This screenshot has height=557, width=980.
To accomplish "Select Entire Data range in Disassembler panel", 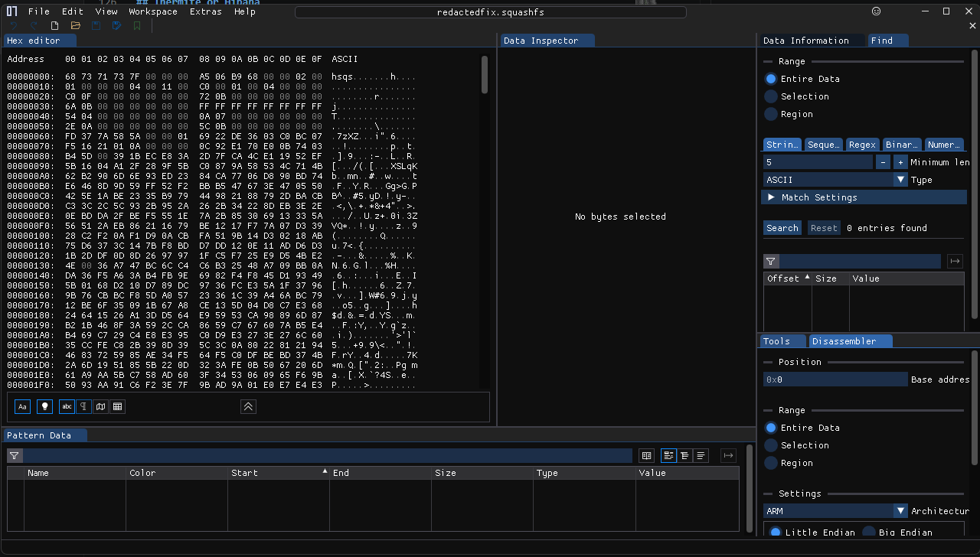I will click(802, 428).
